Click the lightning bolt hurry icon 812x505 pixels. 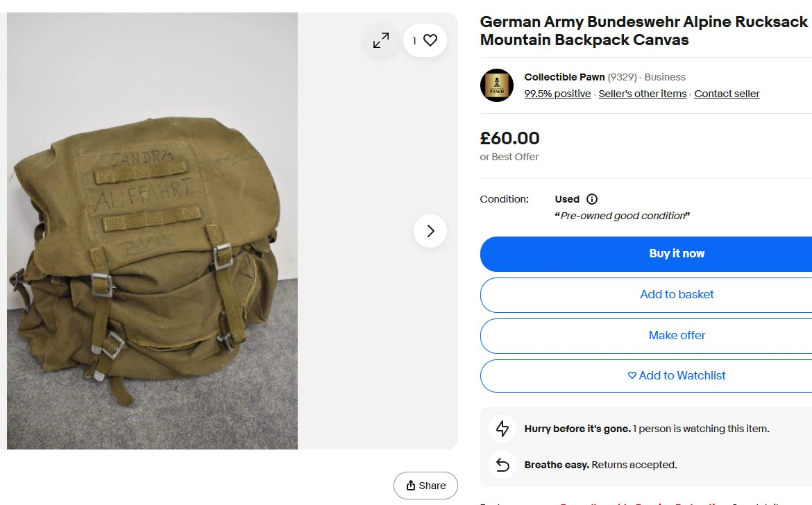pos(502,429)
